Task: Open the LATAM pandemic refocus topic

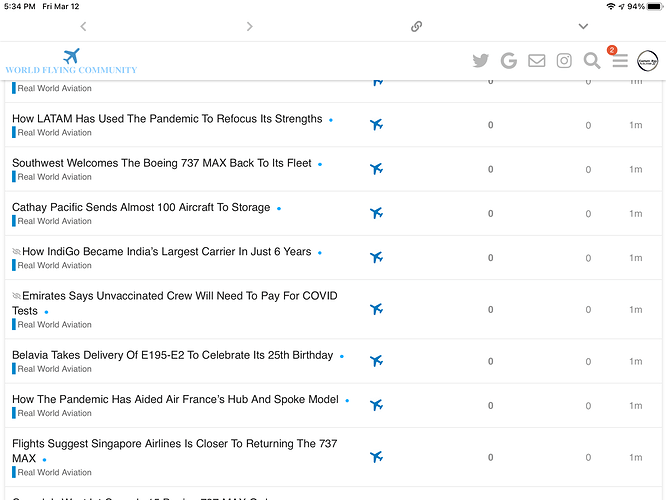Action: [x=167, y=119]
